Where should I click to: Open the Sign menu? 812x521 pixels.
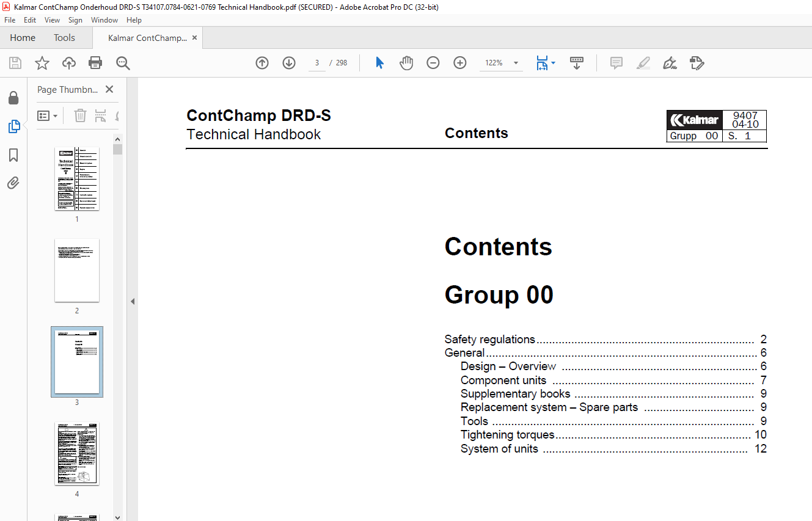click(75, 20)
